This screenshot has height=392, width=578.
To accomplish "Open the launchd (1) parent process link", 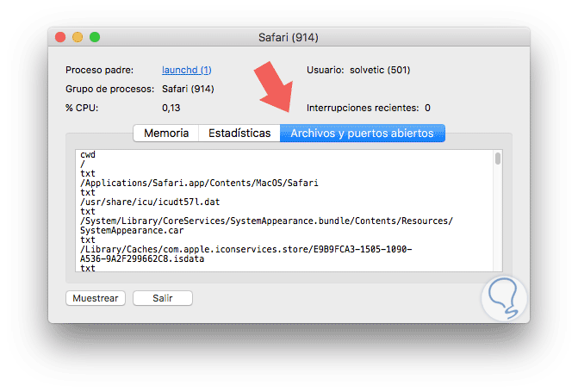I will point(187,70).
